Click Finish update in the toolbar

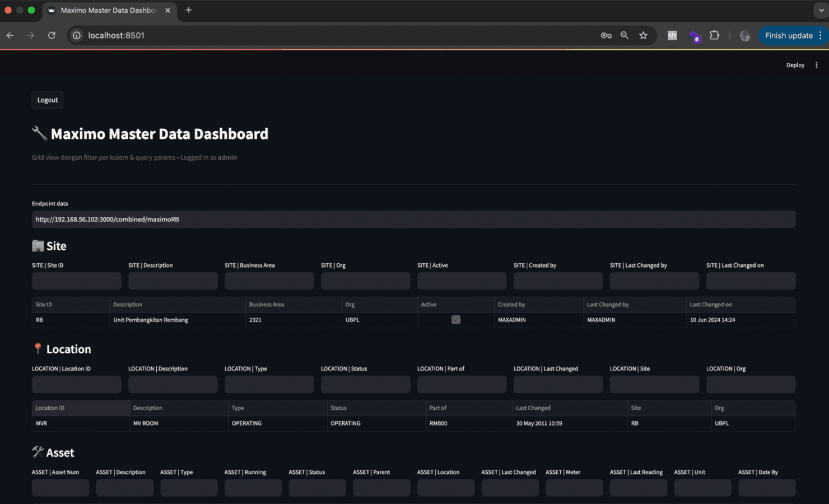tap(790, 35)
